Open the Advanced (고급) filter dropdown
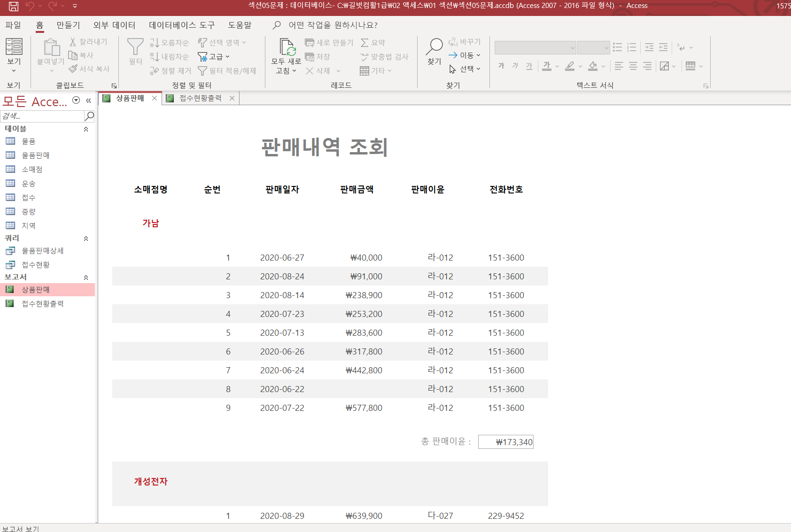The image size is (791, 532). pyautogui.click(x=214, y=57)
